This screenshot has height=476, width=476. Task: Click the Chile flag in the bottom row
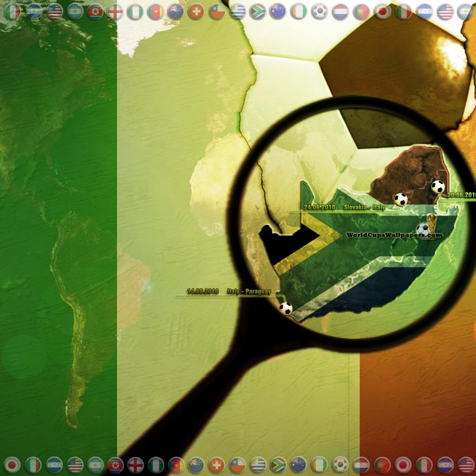238,464
